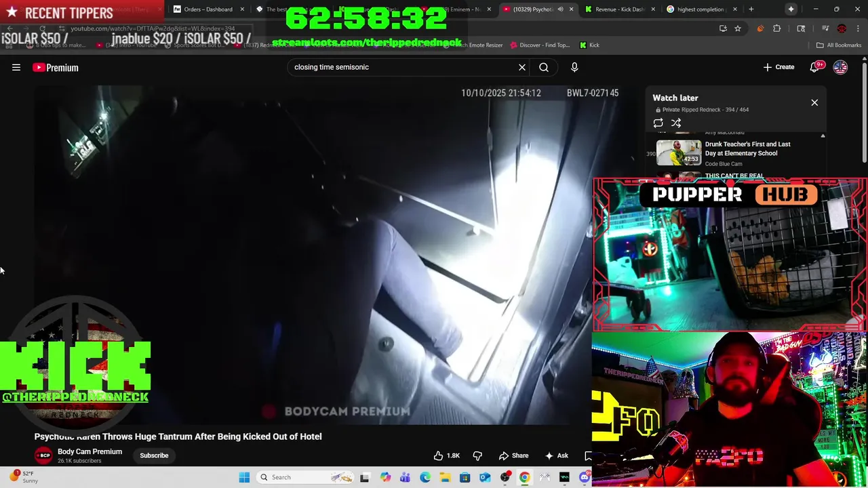Viewport: 868px width, 488px height.
Task: Dislike the video with thumbs down
Action: click(477, 455)
